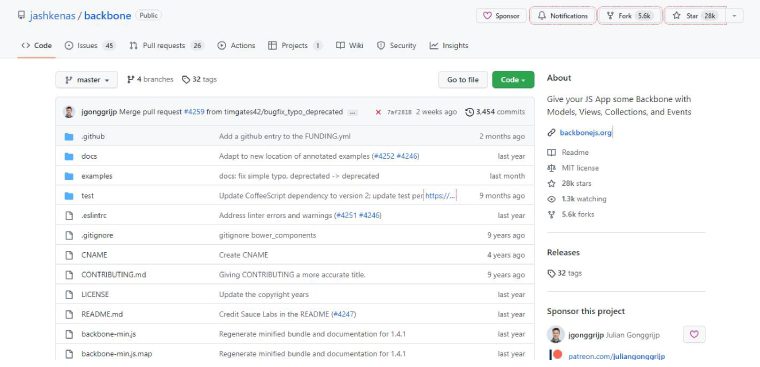
Task: Click the CNAME file icon
Action: pyautogui.click(x=69, y=255)
